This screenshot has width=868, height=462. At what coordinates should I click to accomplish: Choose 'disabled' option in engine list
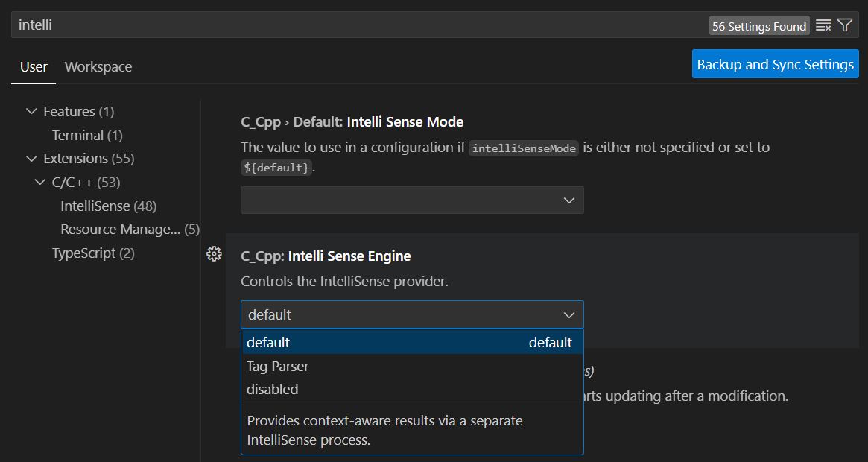point(412,390)
